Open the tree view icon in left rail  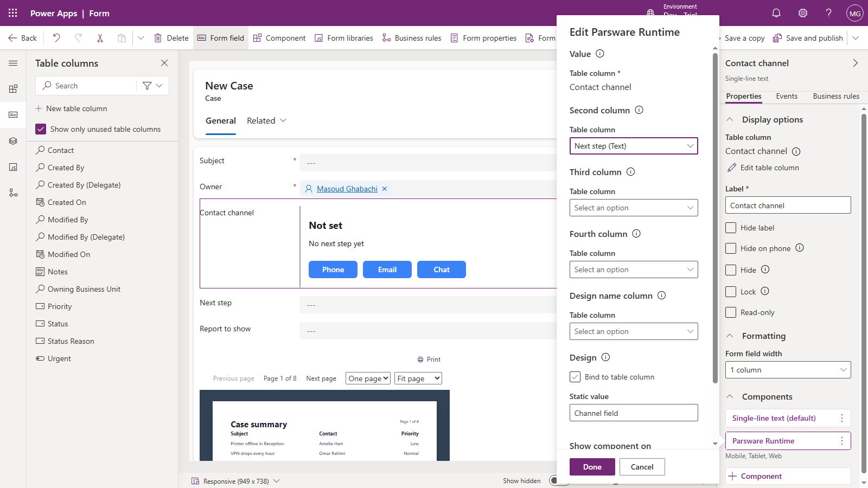point(13,193)
